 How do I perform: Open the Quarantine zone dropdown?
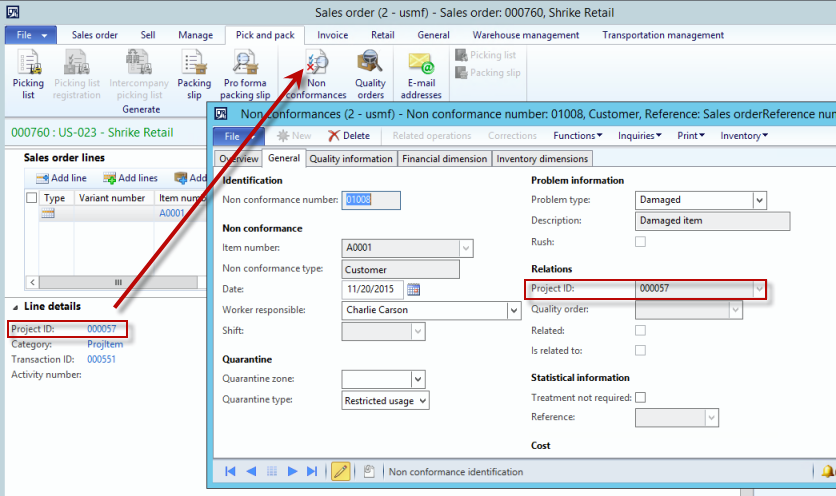[418, 379]
